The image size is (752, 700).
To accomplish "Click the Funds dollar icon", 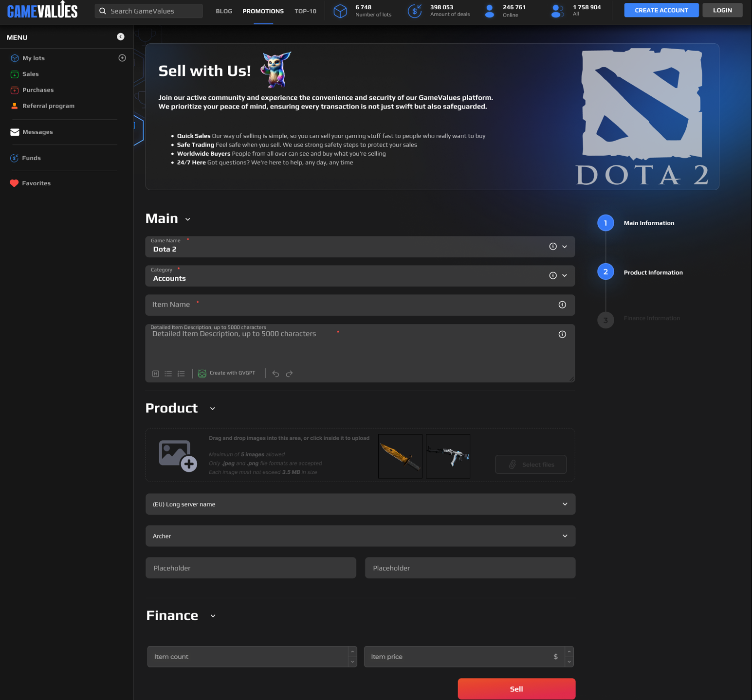I will click(x=15, y=158).
